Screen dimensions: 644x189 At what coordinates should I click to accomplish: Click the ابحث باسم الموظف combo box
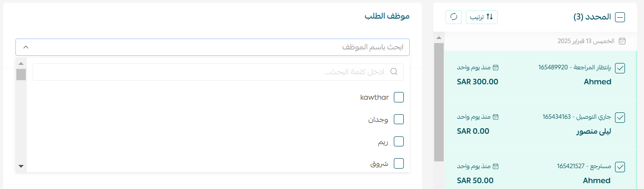213,47
